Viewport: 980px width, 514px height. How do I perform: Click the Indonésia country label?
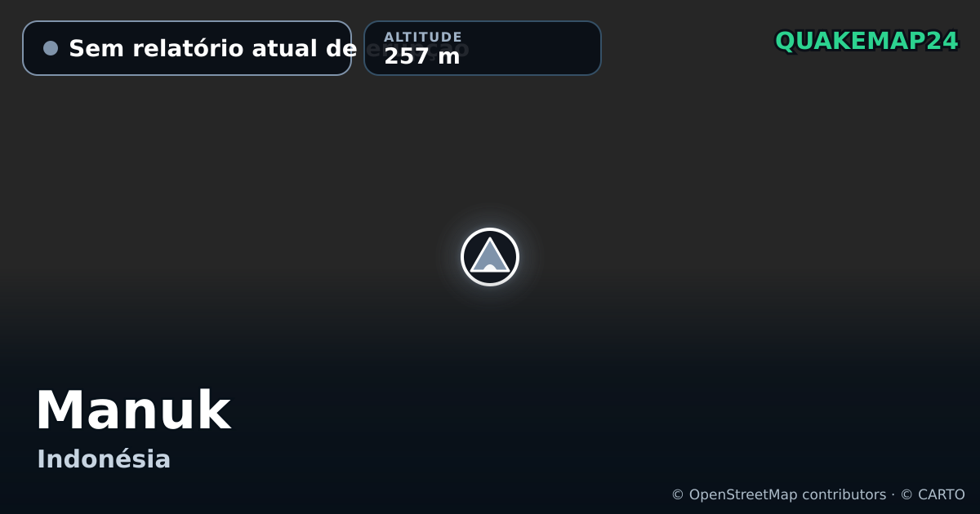(x=104, y=459)
